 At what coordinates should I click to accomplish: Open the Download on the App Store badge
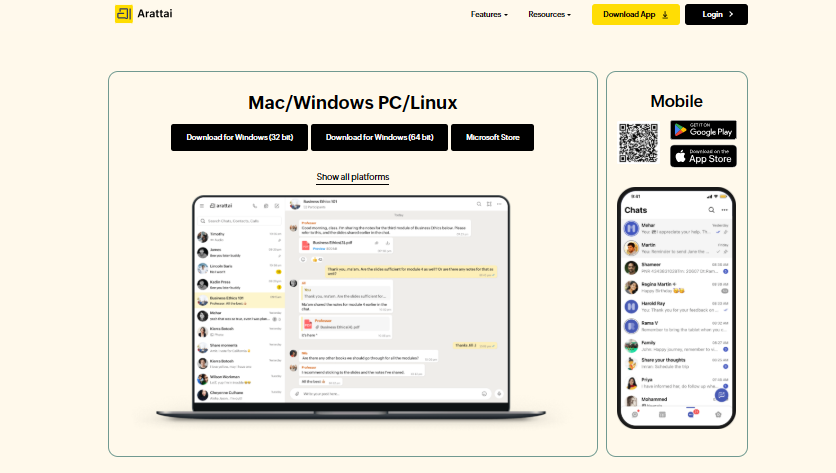(x=703, y=156)
